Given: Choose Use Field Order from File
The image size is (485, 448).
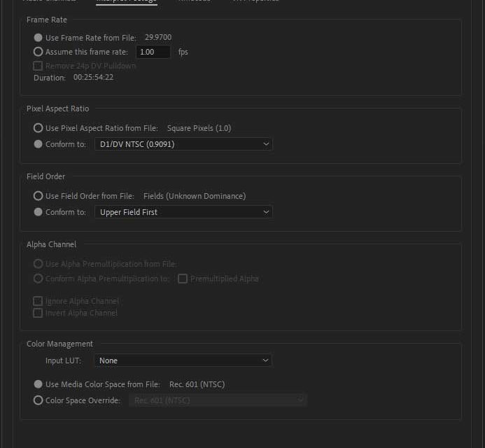Looking at the screenshot, I should [38, 196].
